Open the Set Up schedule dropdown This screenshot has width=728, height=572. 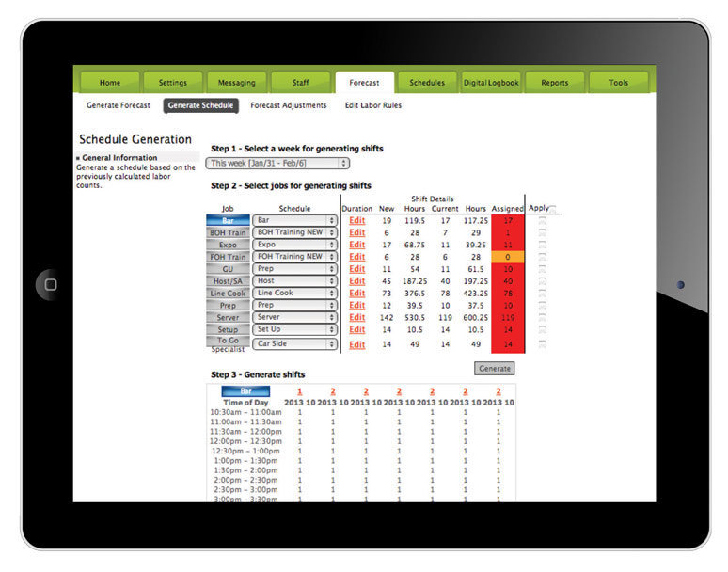click(294, 329)
